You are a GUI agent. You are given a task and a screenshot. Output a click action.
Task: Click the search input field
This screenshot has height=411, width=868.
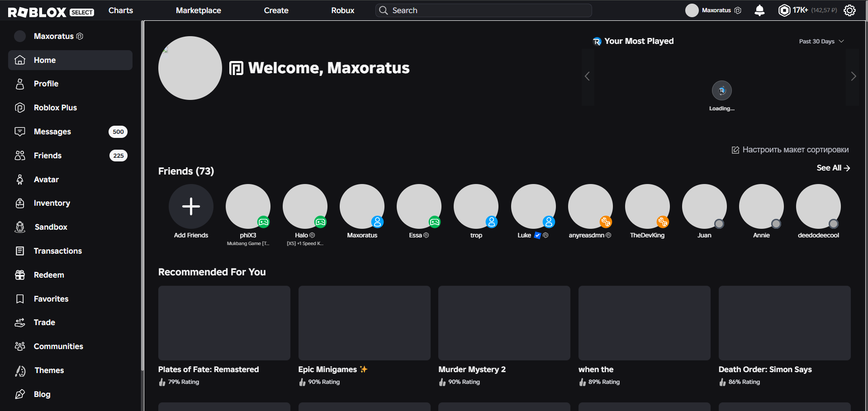pyautogui.click(x=484, y=10)
